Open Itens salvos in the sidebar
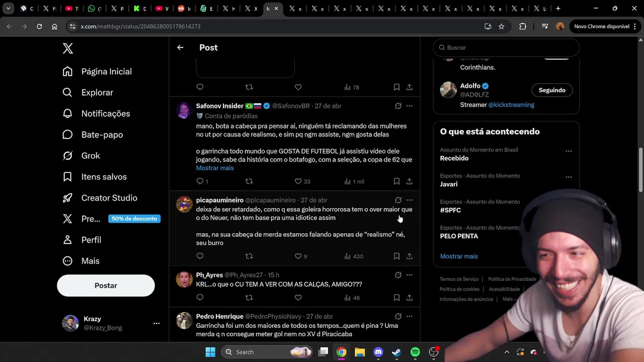The width and height of the screenshot is (644, 362). point(95,177)
